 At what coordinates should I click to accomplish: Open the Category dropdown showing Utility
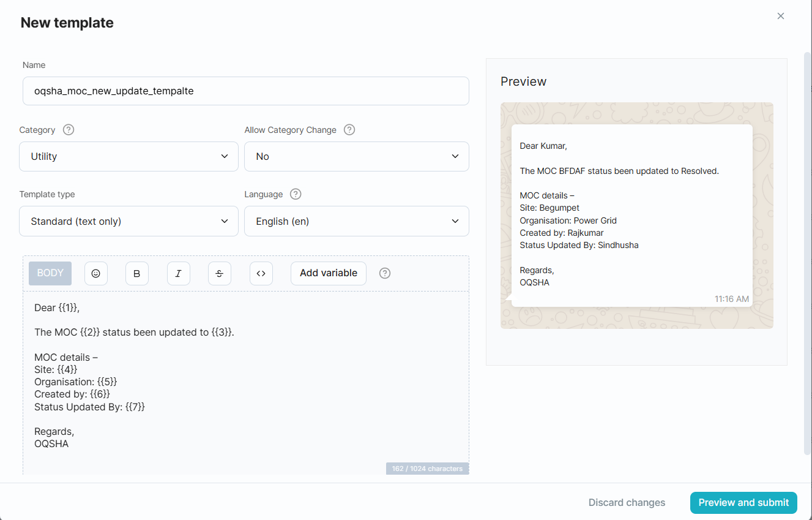point(129,157)
